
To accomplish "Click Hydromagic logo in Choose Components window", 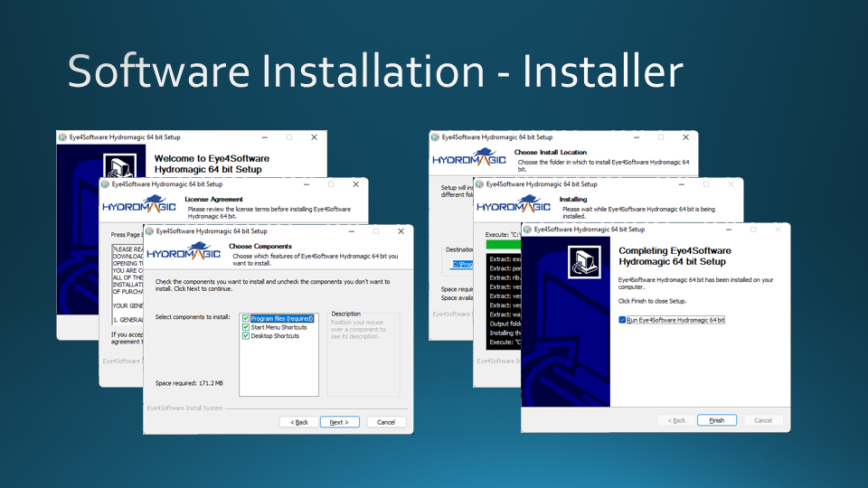I will 184,252.
